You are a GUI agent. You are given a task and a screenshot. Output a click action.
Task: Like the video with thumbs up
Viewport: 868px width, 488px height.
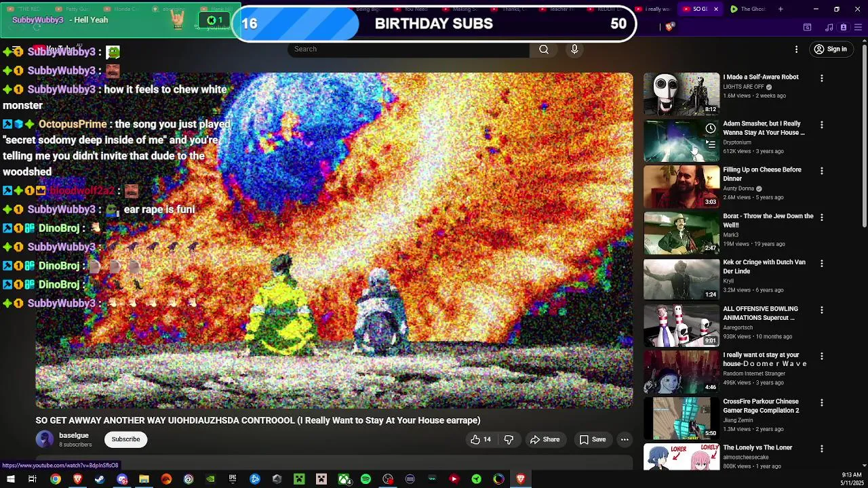coord(480,439)
